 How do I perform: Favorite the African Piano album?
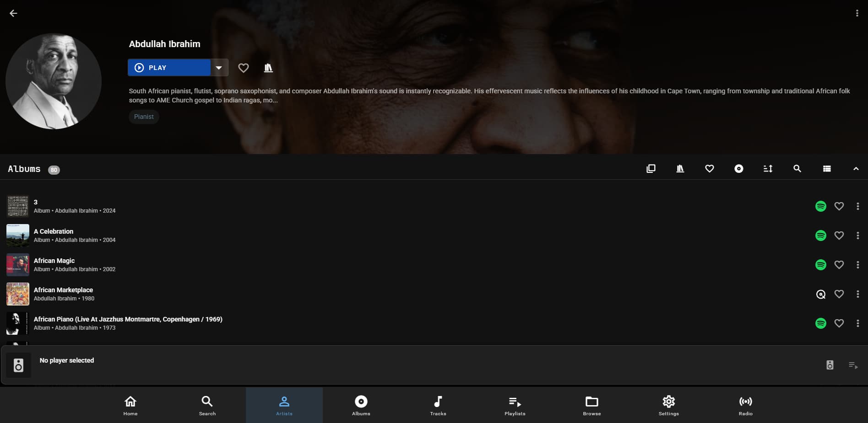[x=839, y=323]
